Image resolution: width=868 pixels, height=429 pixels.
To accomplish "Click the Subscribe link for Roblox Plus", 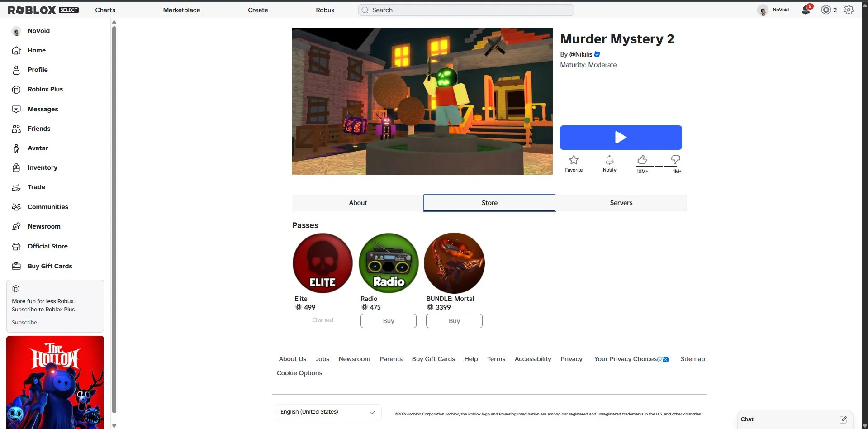I will tap(24, 323).
